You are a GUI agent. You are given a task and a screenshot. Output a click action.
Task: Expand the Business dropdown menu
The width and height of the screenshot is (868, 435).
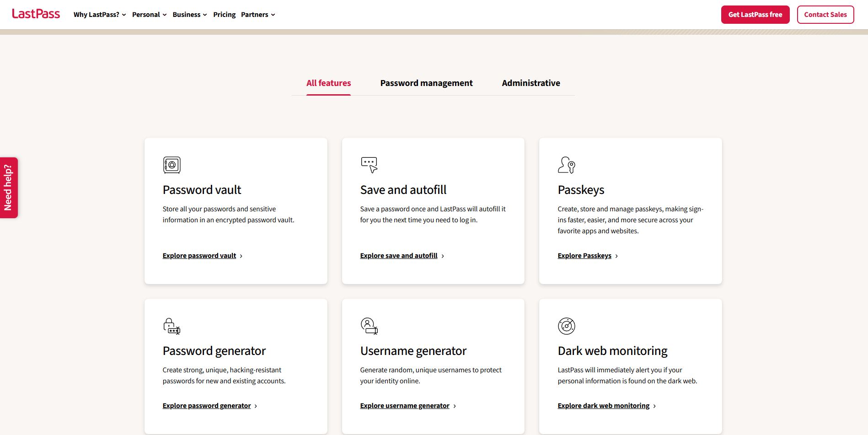pos(190,15)
